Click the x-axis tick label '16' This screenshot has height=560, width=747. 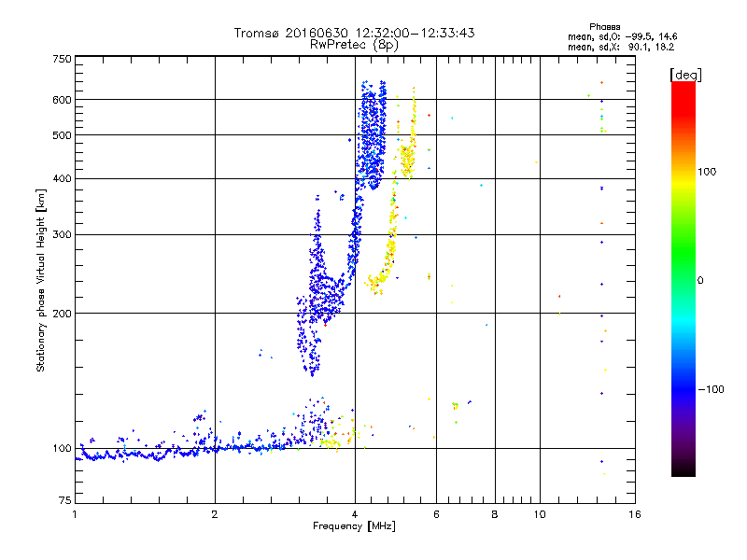tap(635, 514)
